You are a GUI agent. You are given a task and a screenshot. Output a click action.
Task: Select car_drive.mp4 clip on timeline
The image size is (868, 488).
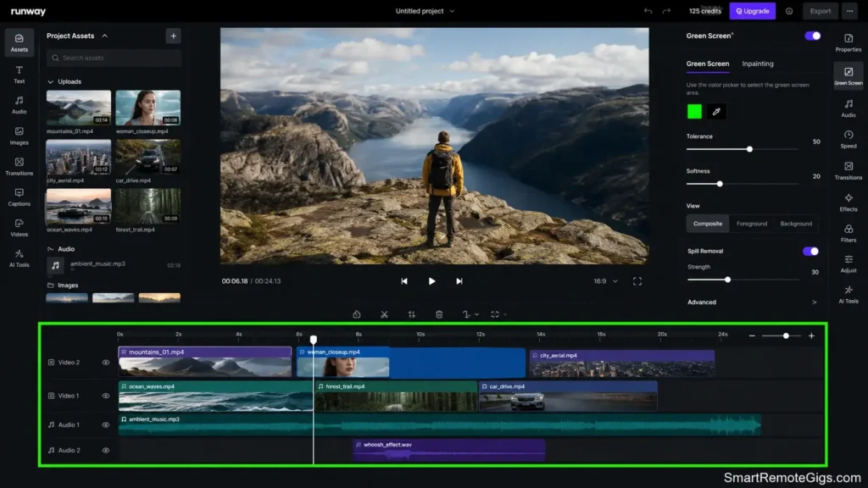568,396
